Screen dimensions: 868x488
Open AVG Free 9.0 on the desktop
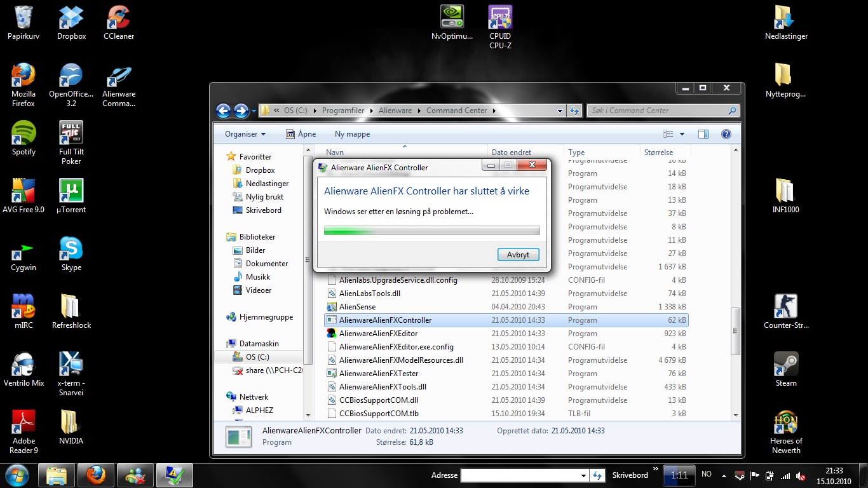[x=24, y=196]
